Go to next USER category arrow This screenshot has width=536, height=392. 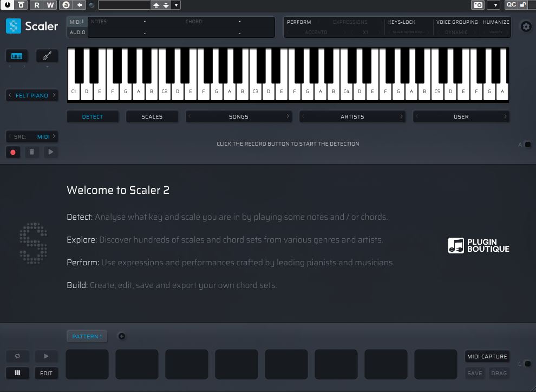(505, 116)
